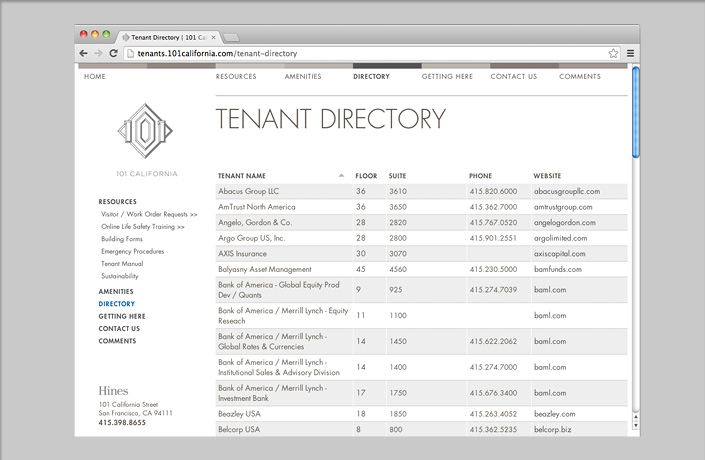Select Getting Here in the top navigation
This screenshot has height=460, width=705.
click(447, 76)
